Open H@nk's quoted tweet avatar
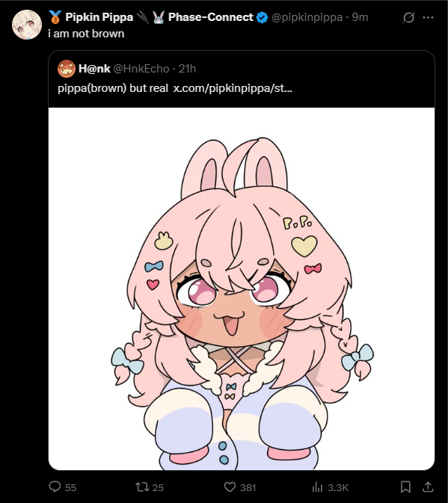The image size is (448, 503). pos(67,69)
